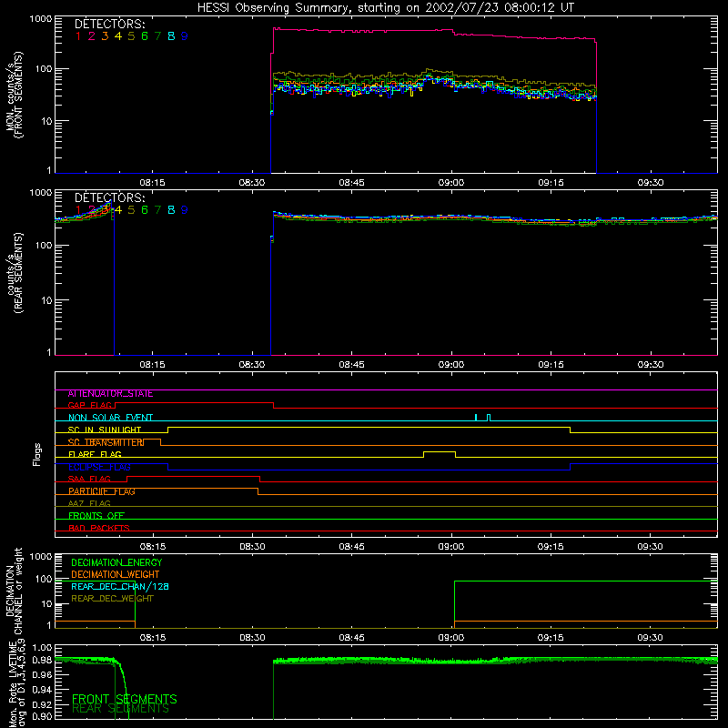This screenshot has width=728, height=728.
Task: Click the 0.90 tick on livetime axis
Action: pyautogui.click(x=42, y=716)
